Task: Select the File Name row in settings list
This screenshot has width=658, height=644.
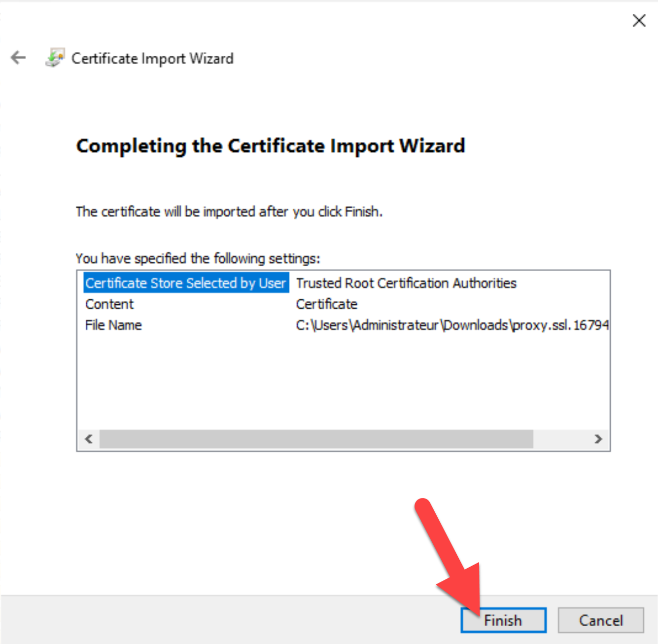Action: [x=113, y=325]
